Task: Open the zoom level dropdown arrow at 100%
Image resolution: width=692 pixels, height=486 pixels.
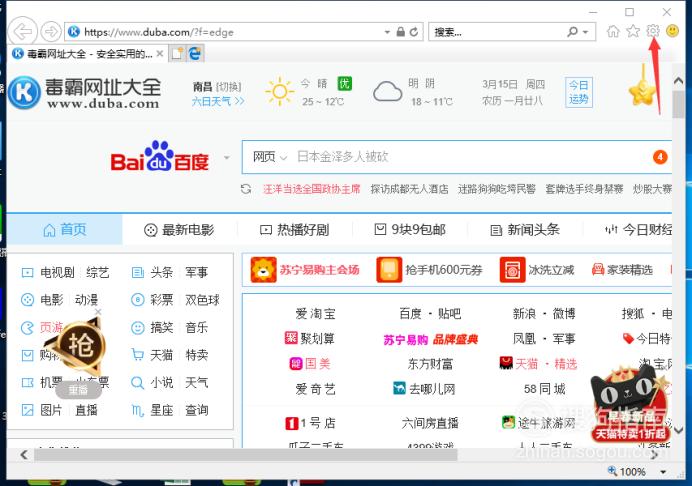Action: tap(663, 472)
